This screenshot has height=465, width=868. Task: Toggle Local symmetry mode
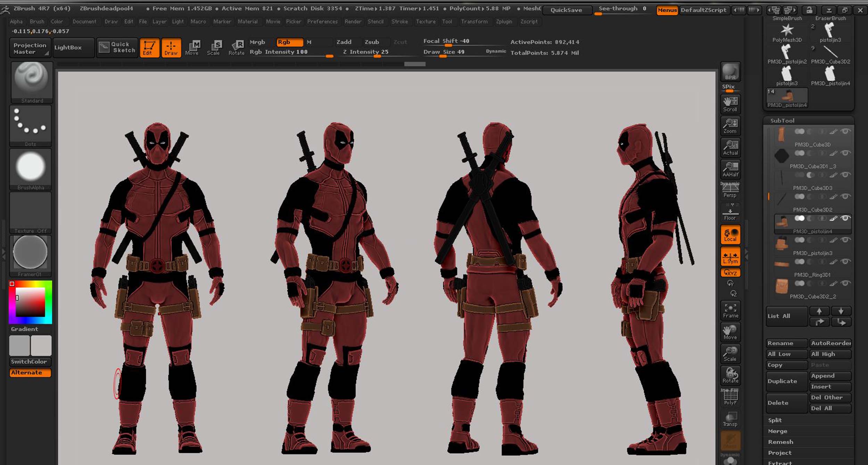pos(730,234)
